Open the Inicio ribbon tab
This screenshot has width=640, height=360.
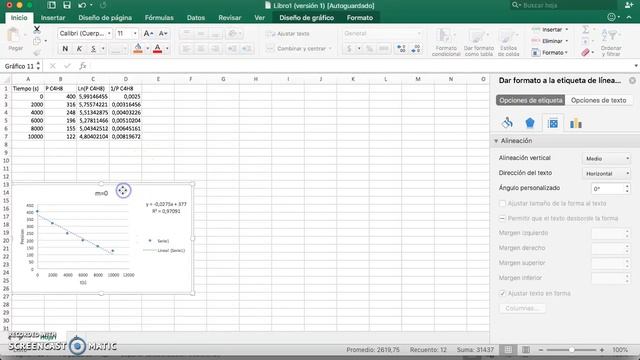[x=19, y=18]
